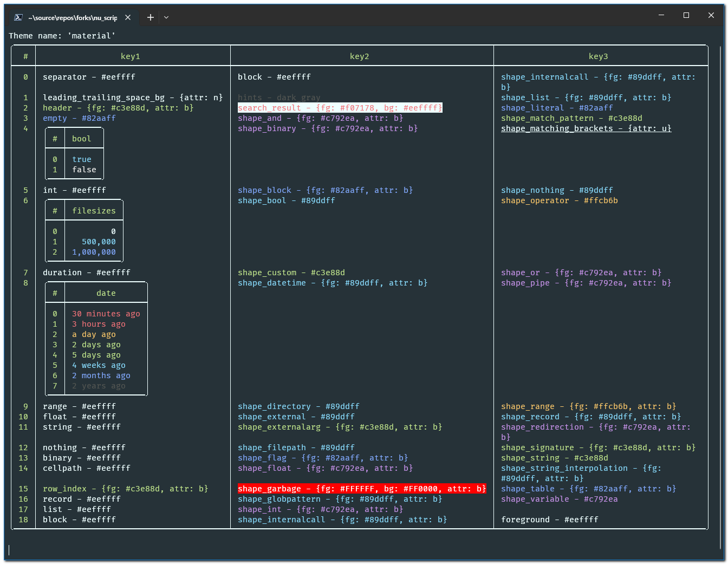Screen dimensions: 728x564
Task: Click the 'shape_externalarg - {fg: #c3e88d, attr: b}' row
Action: tap(340, 427)
